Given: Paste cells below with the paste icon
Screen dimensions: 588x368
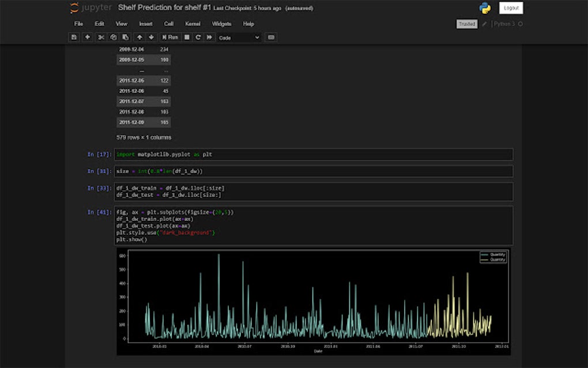Looking at the screenshot, I should [x=126, y=37].
